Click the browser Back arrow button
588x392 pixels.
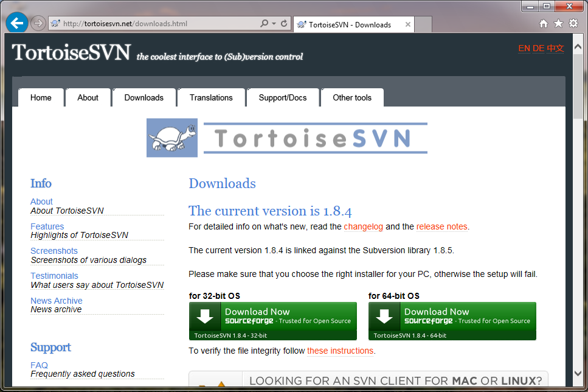[x=17, y=23]
